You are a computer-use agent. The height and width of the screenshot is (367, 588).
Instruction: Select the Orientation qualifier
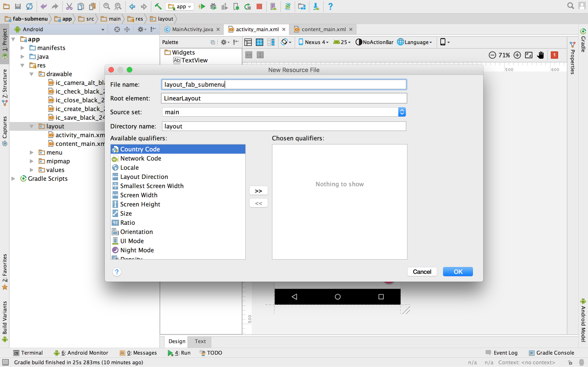(136, 232)
